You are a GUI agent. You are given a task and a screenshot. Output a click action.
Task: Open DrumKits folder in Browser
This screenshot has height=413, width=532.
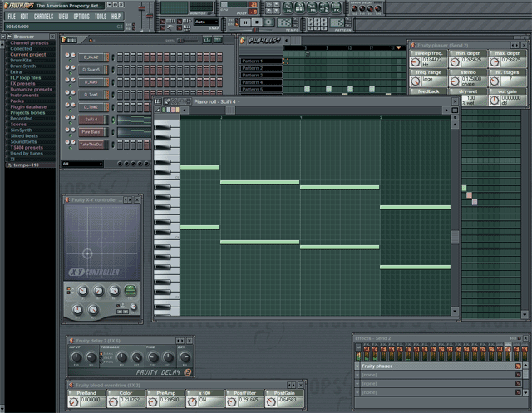pos(21,60)
